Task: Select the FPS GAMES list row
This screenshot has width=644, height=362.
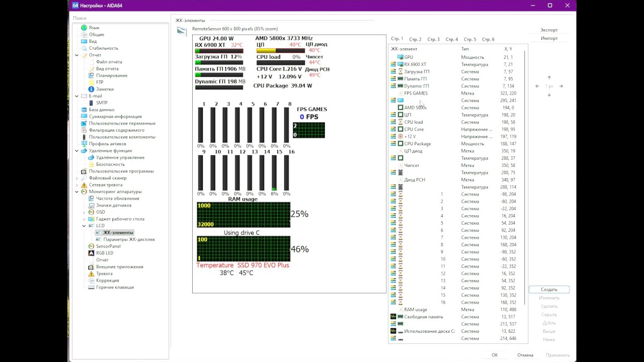Action: point(455,93)
